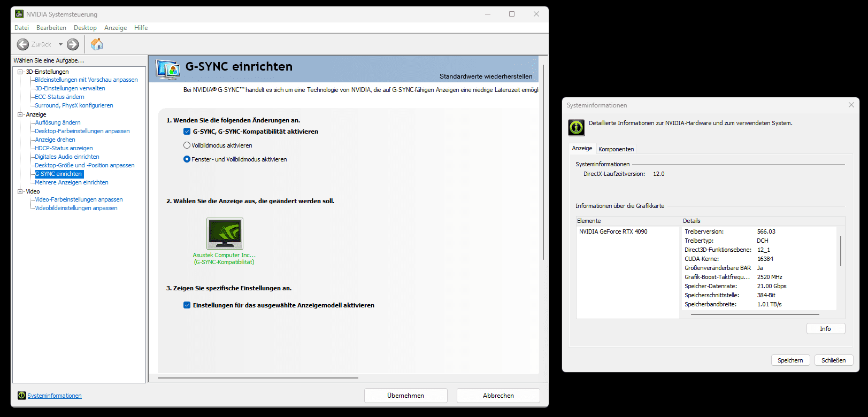Open the Anzeige menu in menu bar
The image size is (868, 417).
tap(116, 28)
